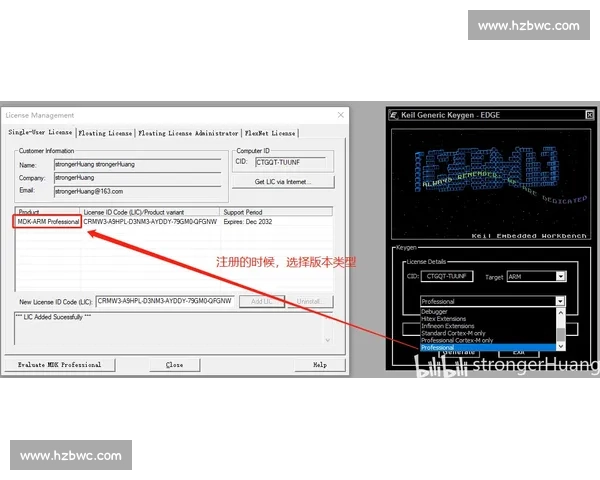Choose Professional Cortex-M only option
600x480 pixels.
(x=488, y=340)
